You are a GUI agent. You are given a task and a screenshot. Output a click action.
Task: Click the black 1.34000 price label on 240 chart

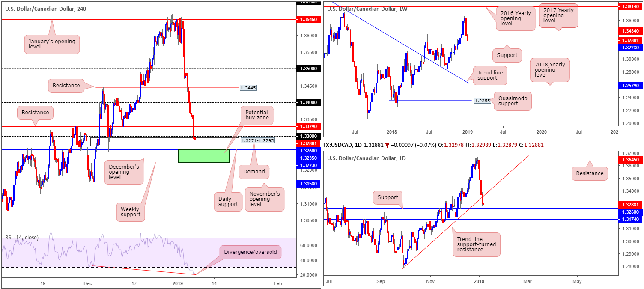[307, 102]
